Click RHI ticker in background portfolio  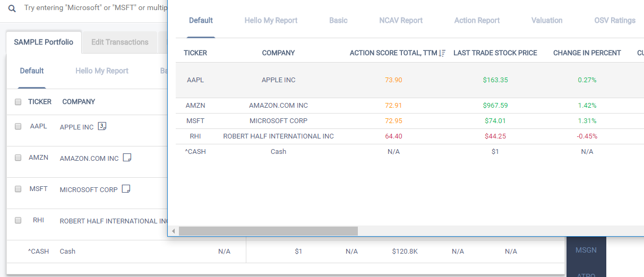pos(39,220)
